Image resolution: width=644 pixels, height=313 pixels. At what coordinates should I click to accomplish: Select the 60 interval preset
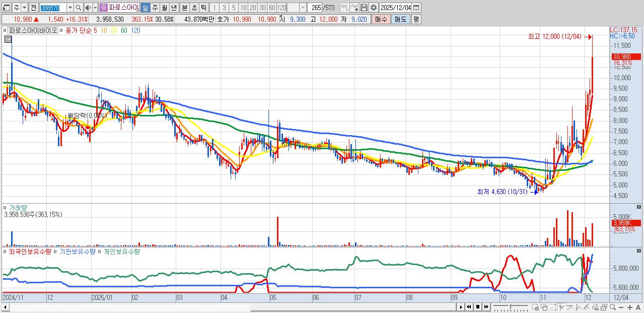[x=272, y=8]
